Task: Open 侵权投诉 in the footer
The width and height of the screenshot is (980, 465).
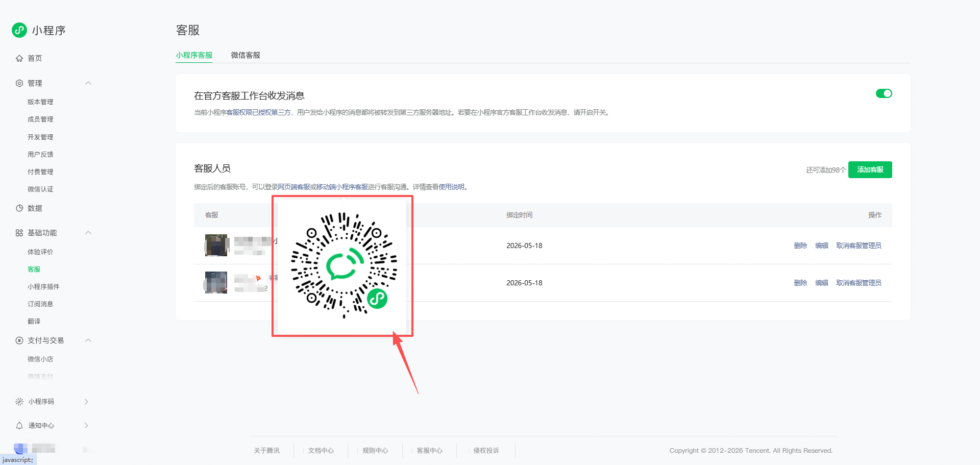Action: (486, 451)
